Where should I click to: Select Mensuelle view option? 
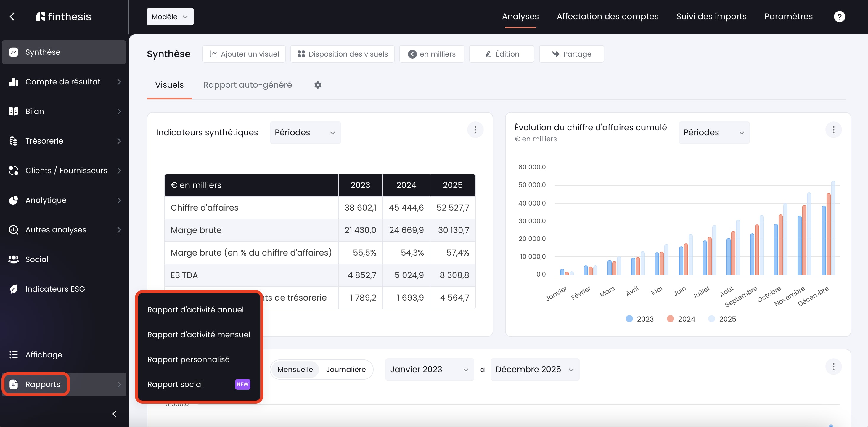[295, 369]
